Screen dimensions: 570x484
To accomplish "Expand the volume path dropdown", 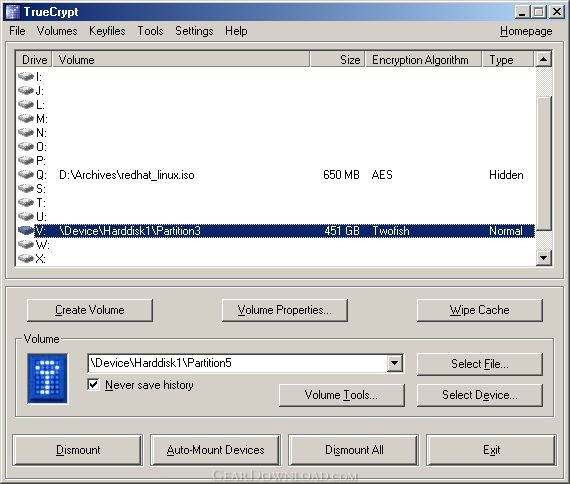I will pos(394,363).
